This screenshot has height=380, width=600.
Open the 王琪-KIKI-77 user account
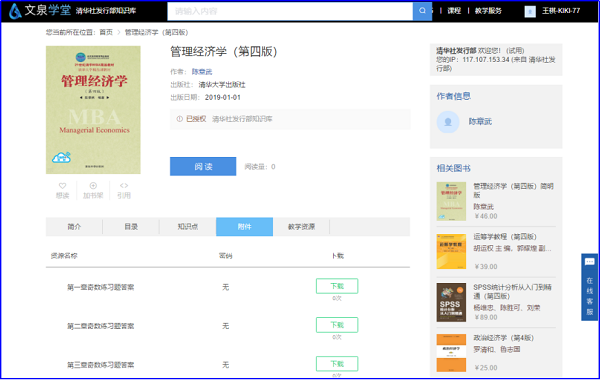[561, 11]
